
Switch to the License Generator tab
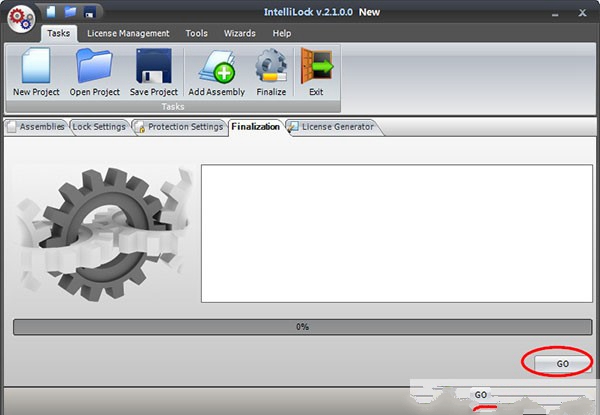[332, 127]
